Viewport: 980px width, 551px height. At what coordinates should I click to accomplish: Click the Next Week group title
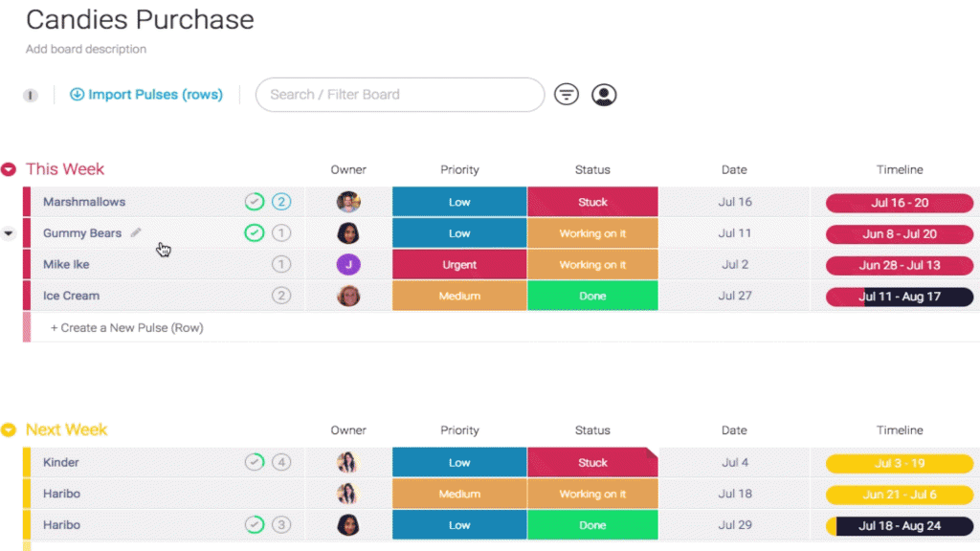click(66, 430)
